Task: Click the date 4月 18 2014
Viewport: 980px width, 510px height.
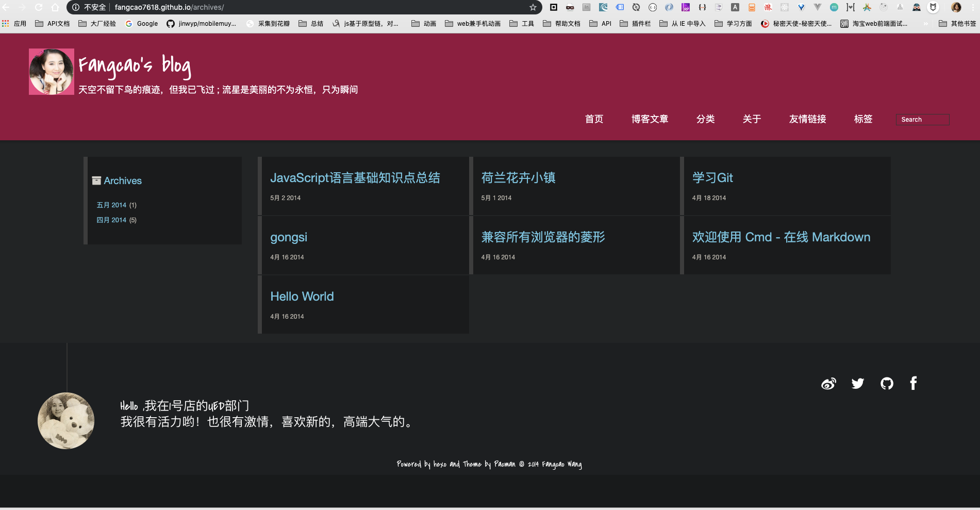Action: 709,198
